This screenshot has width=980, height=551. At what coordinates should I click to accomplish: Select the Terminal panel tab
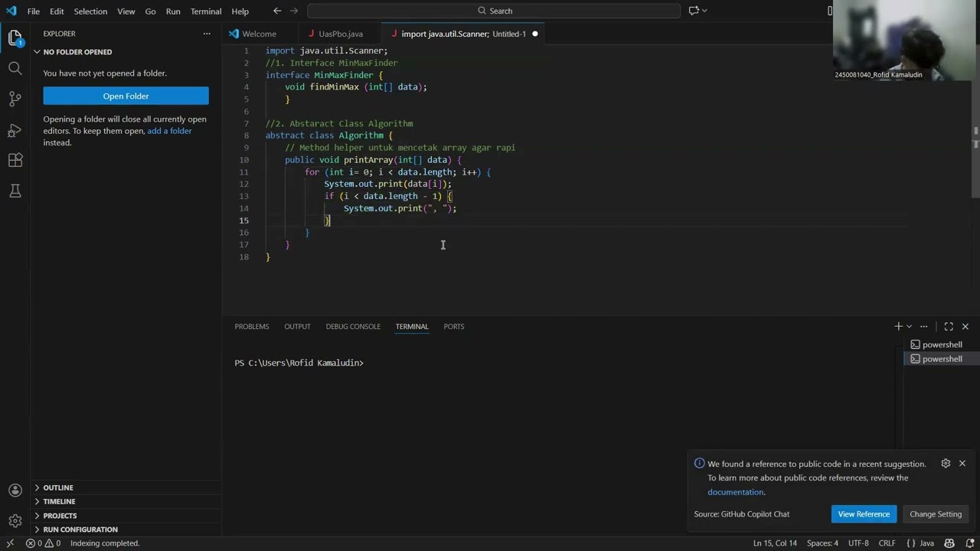click(x=412, y=327)
